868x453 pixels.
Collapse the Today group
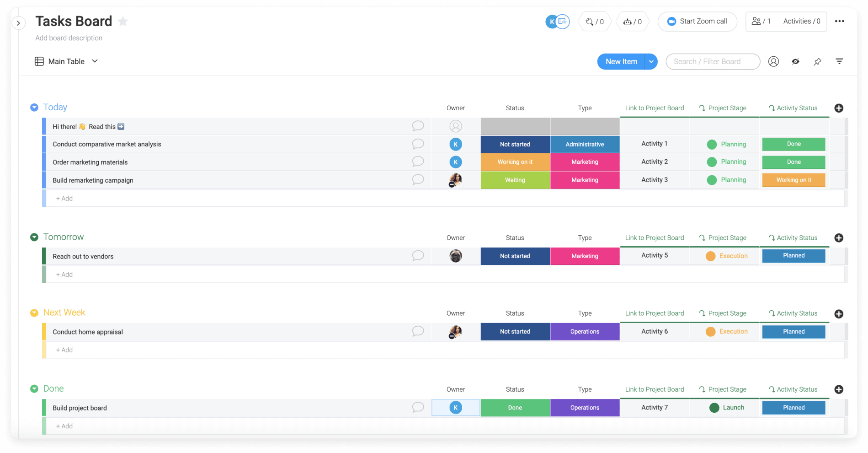click(x=34, y=107)
